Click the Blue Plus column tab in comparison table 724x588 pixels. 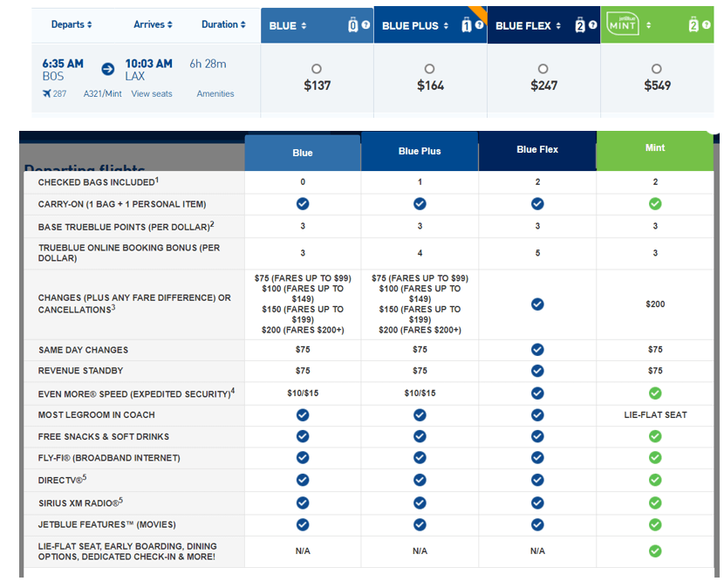coord(420,151)
